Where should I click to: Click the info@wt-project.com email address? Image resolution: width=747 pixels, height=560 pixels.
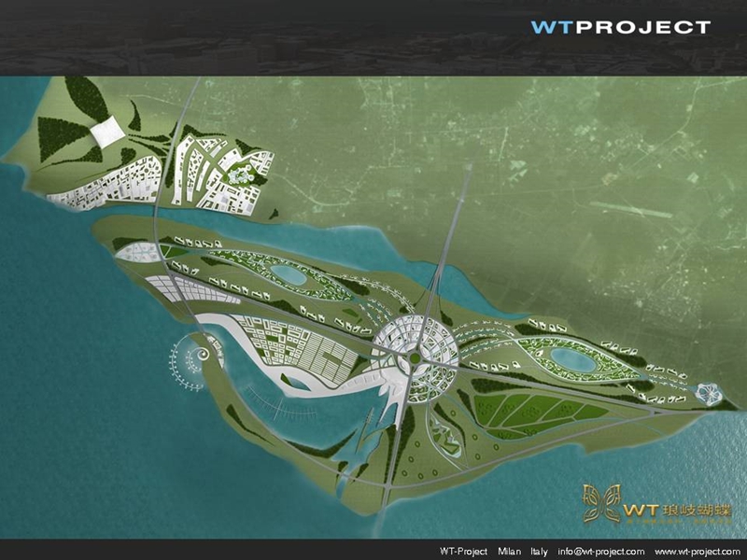tap(601, 552)
